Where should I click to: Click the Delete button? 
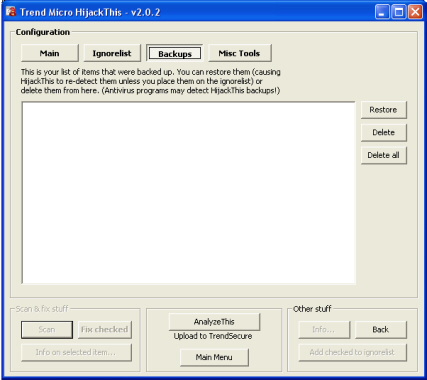384,133
